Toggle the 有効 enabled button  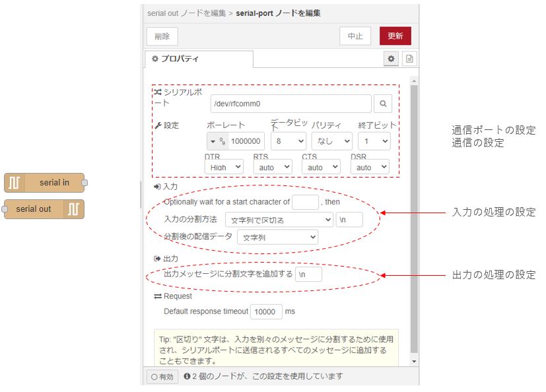pos(162,376)
